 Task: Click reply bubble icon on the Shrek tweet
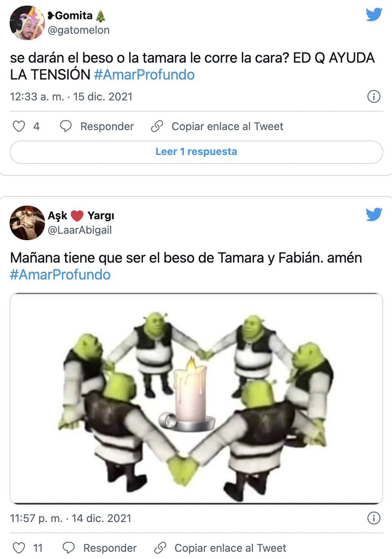[x=69, y=548]
